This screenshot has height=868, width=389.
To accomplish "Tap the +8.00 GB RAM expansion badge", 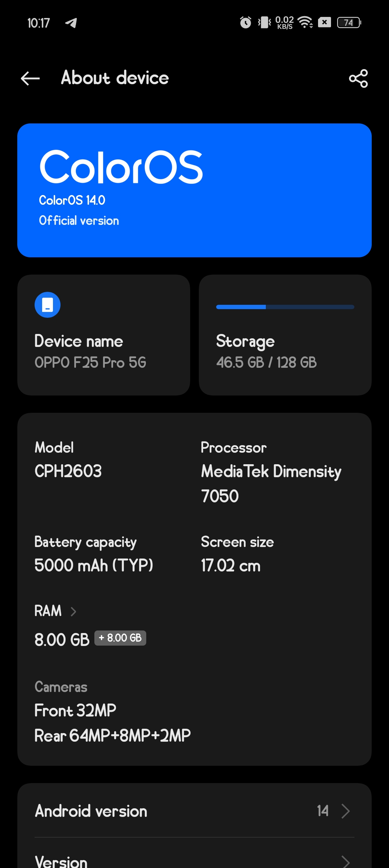I will pyautogui.click(x=120, y=638).
